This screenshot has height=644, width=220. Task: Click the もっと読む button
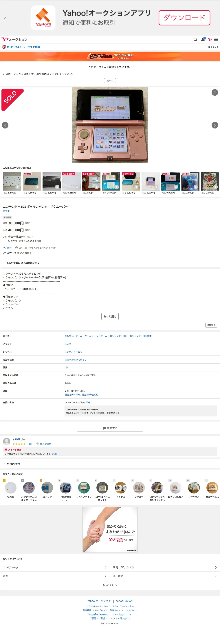110,316
